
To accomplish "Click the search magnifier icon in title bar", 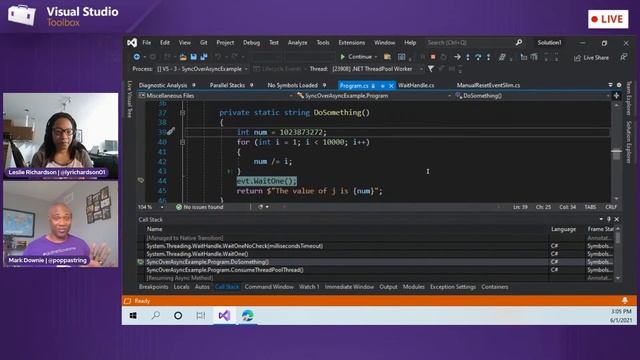I will pos(519,42).
